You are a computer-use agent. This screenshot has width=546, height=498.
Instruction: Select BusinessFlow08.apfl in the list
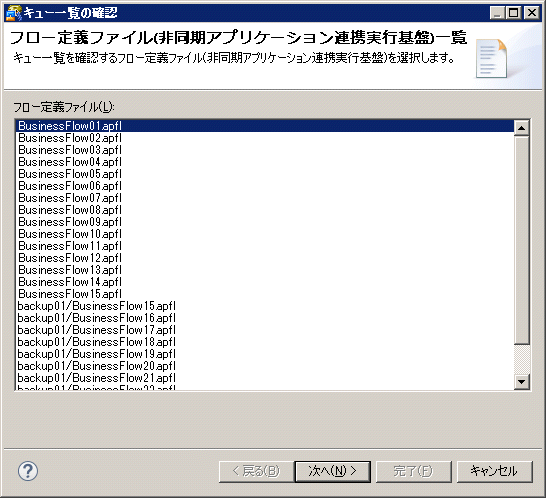tap(265, 210)
